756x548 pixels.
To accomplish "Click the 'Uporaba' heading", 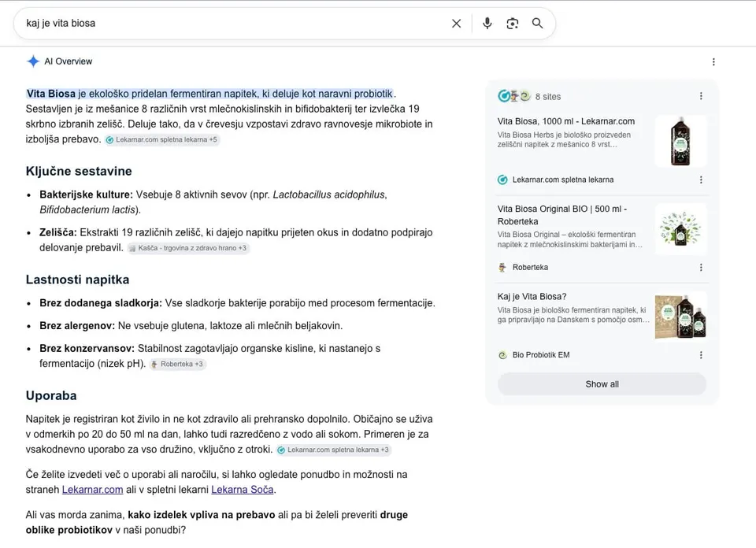I will (51, 395).
